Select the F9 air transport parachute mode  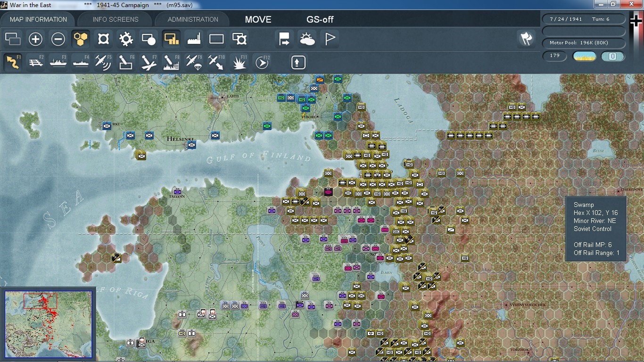click(194, 62)
